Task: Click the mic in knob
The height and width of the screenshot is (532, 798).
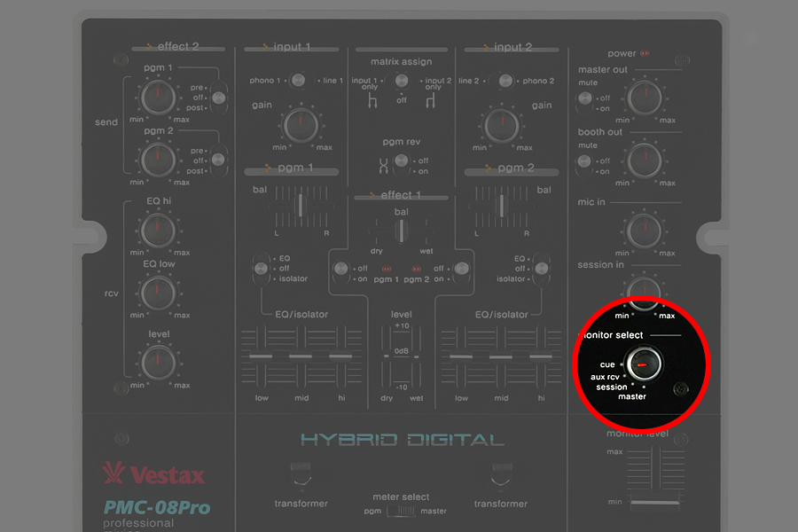Action: click(x=645, y=229)
